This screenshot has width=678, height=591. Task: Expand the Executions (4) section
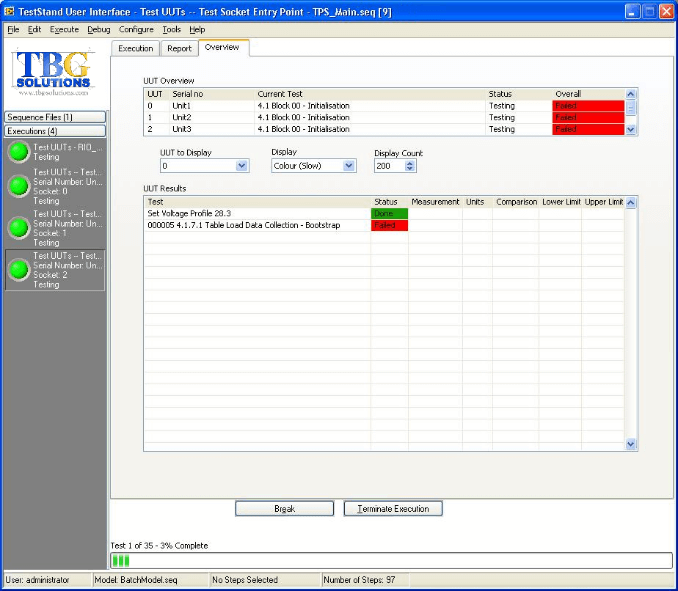click(x=55, y=131)
